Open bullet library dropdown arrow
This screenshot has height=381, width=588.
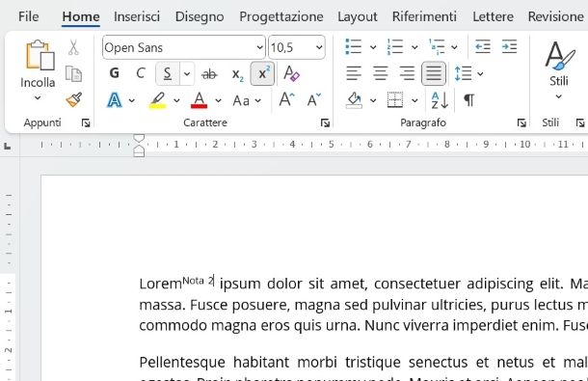pos(373,47)
